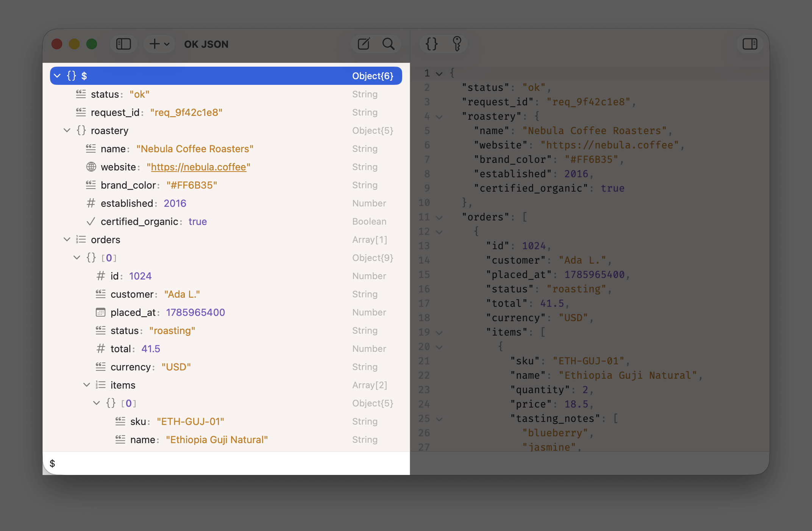The height and width of the screenshot is (531, 812).
Task: Click the "blueberry" string in the code editor
Action: [555, 433]
